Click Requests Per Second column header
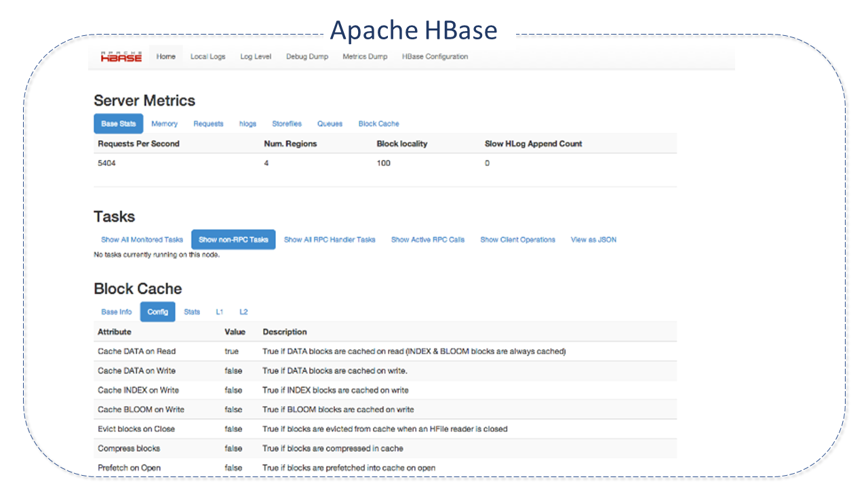This screenshot has width=868, height=488. [138, 144]
